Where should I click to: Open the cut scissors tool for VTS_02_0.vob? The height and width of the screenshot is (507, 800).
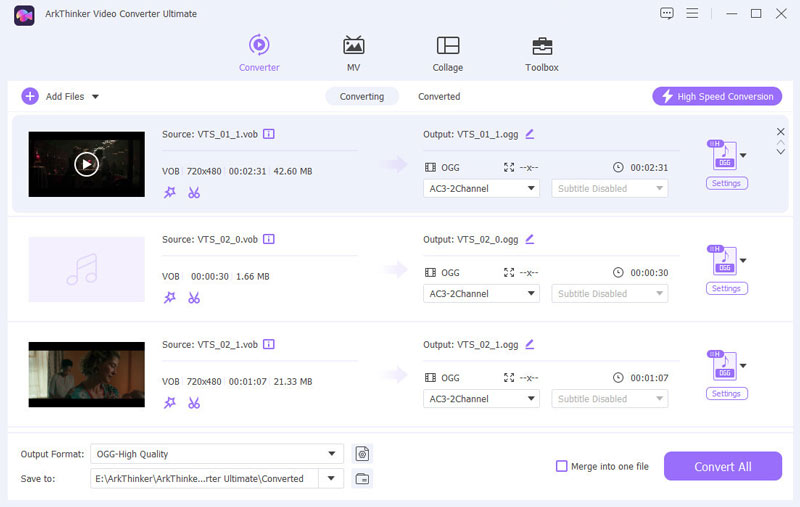[x=194, y=297]
